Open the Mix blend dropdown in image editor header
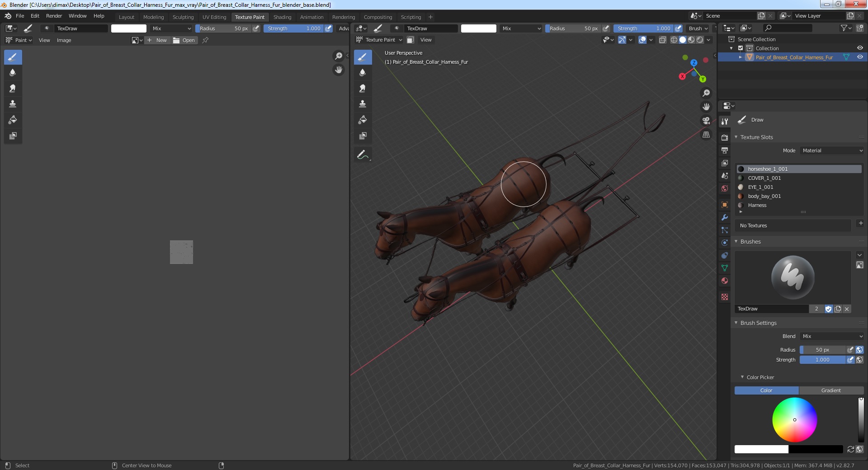Image resolution: width=868 pixels, height=470 pixels. pos(171,28)
